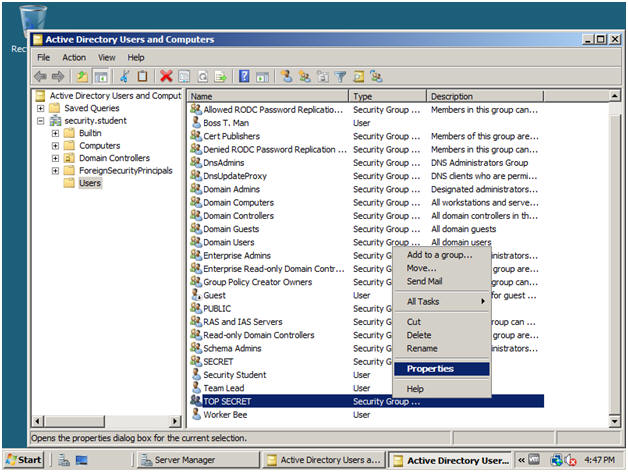Go up one level using the folder-arrow icon
The width and height of the screenshot is (628, 472).
82,76
